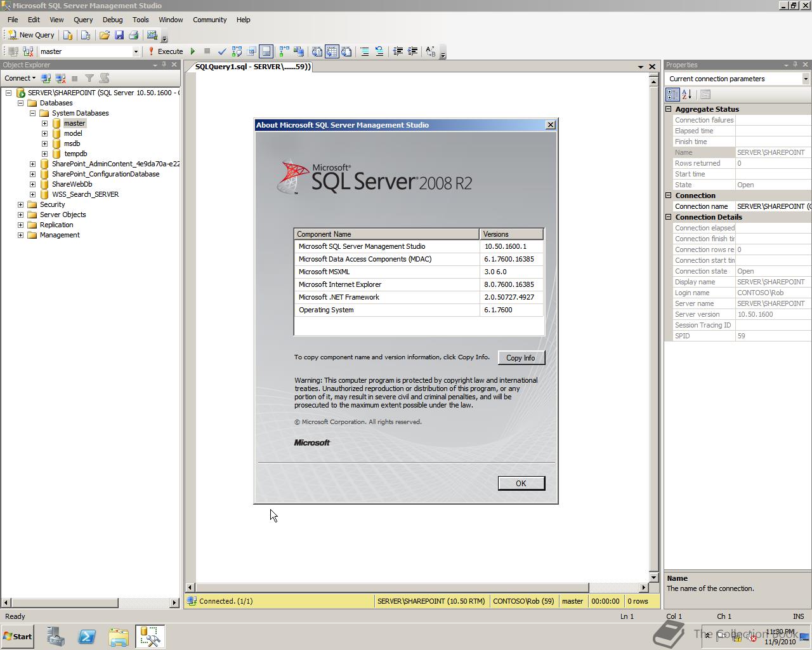Viewport: 812px width, 650px height.
Task: Click the blue Parse checkmark icon
Action: [222, 51]
